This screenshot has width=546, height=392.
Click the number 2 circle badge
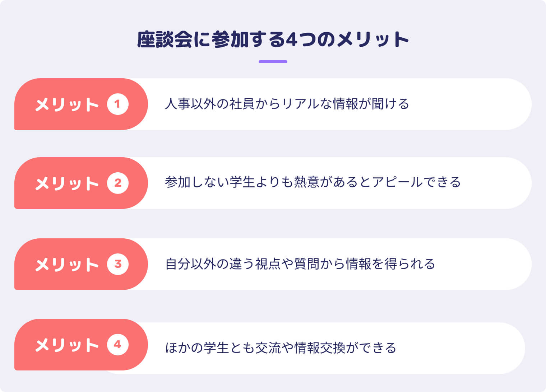tap(117, 183)
